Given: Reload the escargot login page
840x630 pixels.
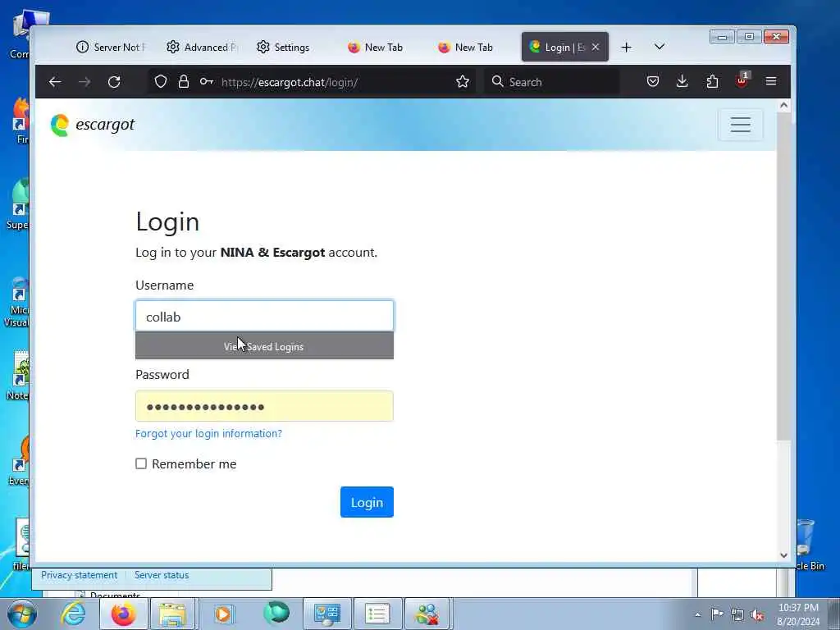Looking at the screenshot, I should [113, 82].
